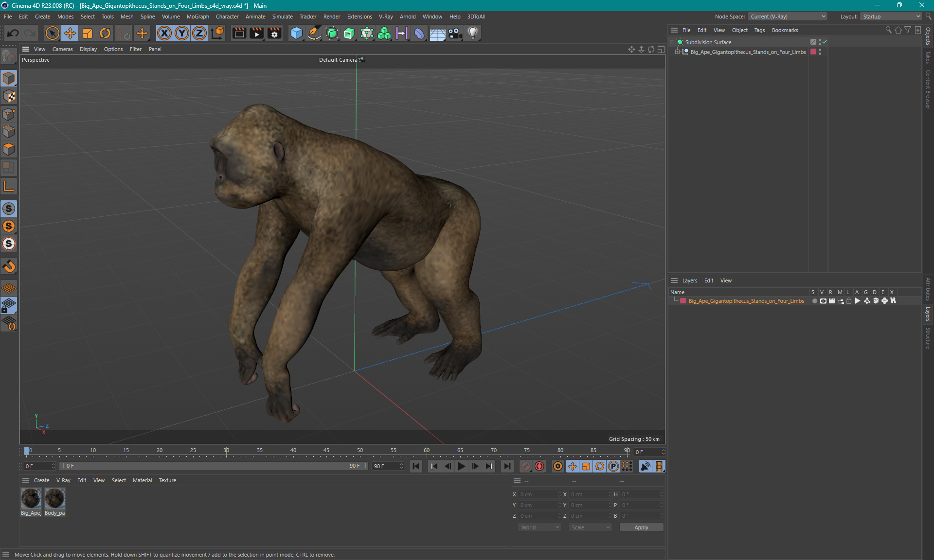
Task: Activate the Scale tool in top toolbar
Action: click(88, 33)
